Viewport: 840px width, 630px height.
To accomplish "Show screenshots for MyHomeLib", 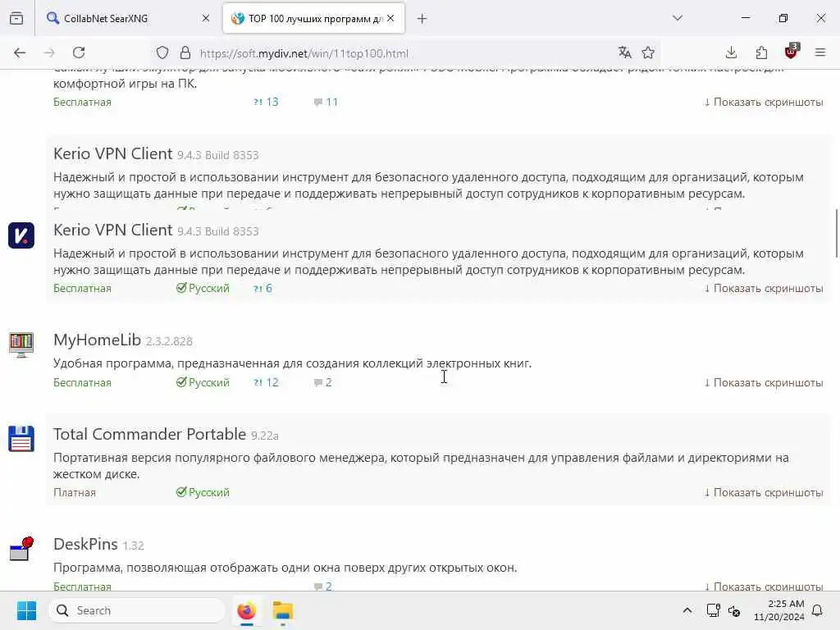I will (x=764, y=382).
